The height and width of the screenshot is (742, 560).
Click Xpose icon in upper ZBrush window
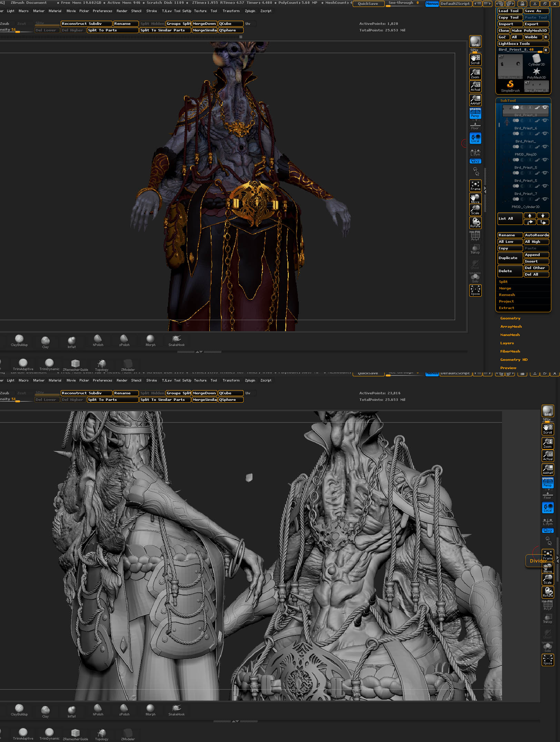pos(475,290)
